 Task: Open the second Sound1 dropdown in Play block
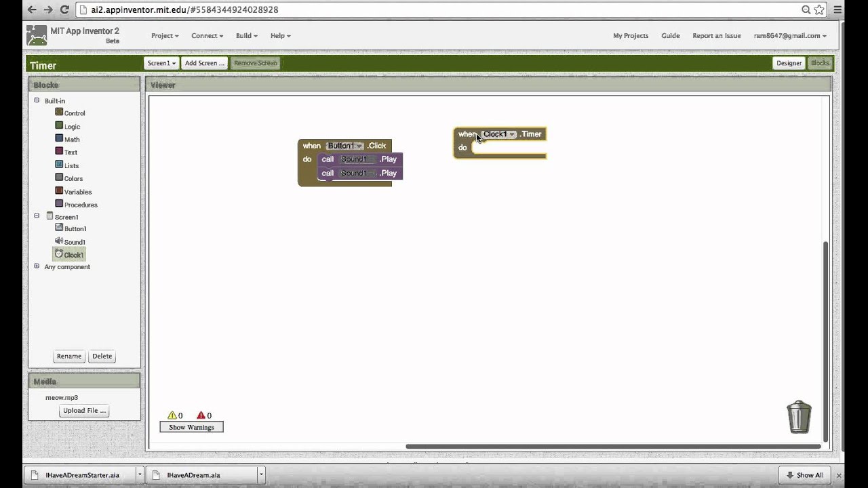tap(357, 173)
